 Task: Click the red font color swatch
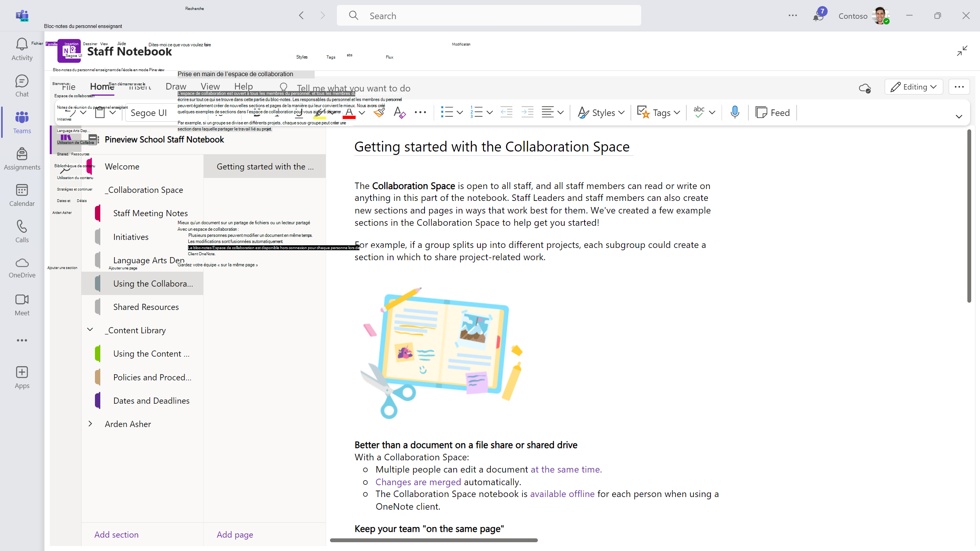click(x=349, y=113)
